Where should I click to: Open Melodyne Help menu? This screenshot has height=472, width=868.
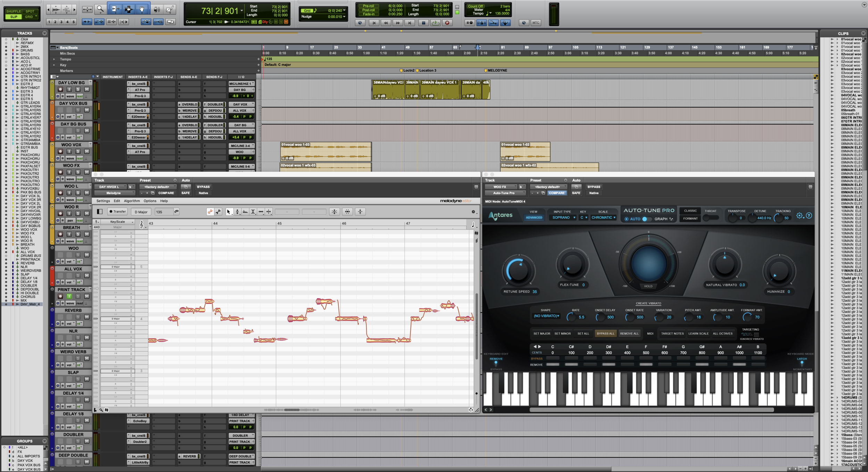[164, 201]
